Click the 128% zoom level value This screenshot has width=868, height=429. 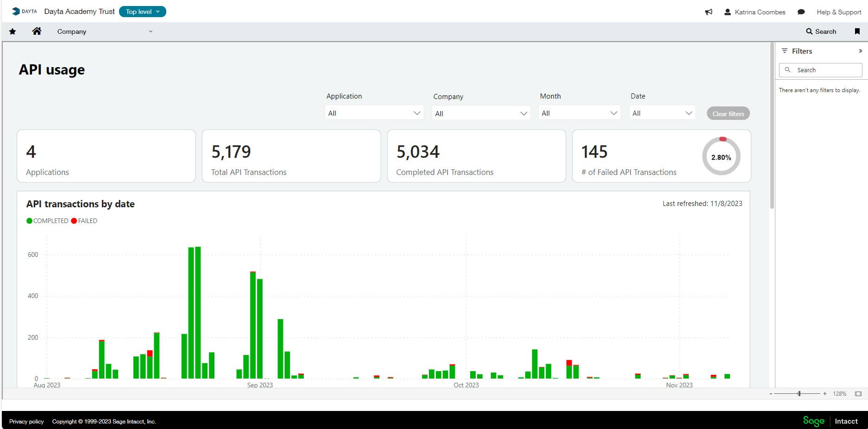click(839, 393)
